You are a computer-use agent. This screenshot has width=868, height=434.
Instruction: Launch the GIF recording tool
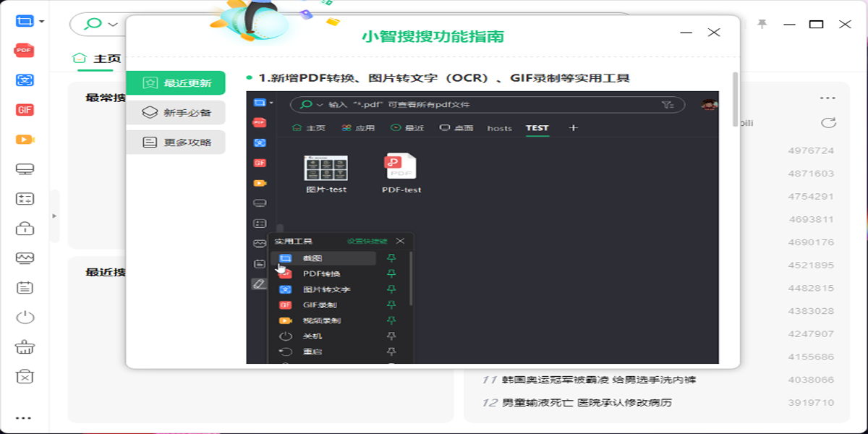point(24,109)
